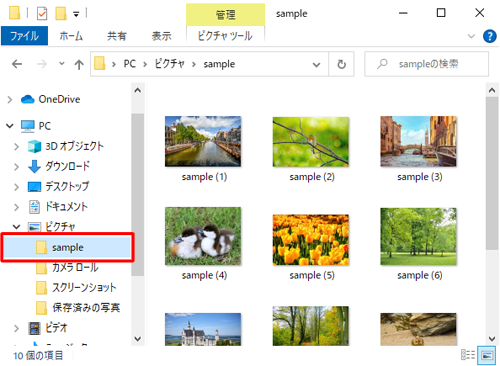Open the ピクチャ ツール ribbon tab

[225, 36]
